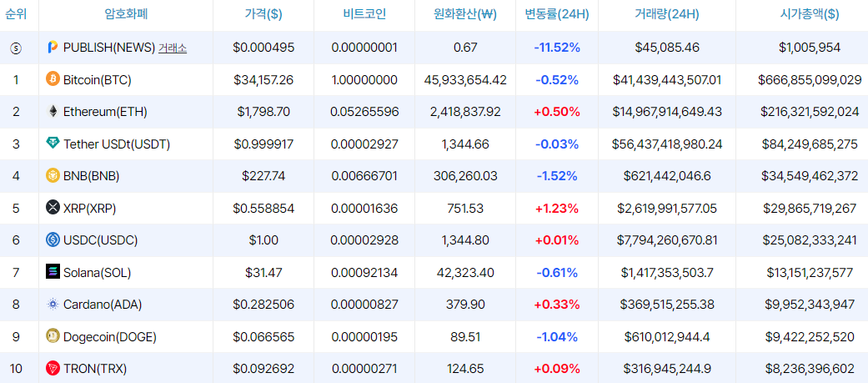Click the Cardano logo icon
Screen dimensions: 868x383
(x=53, y=304)
